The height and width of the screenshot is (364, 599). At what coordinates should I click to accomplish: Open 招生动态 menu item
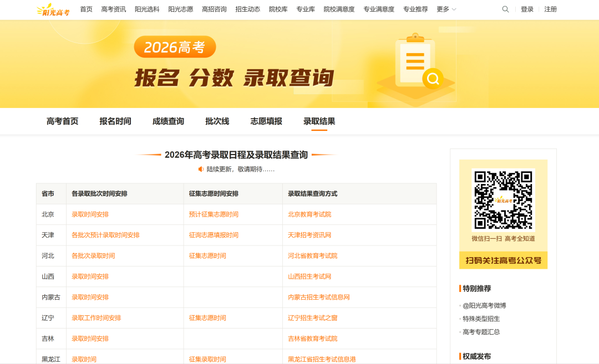(x=248, y=9)
